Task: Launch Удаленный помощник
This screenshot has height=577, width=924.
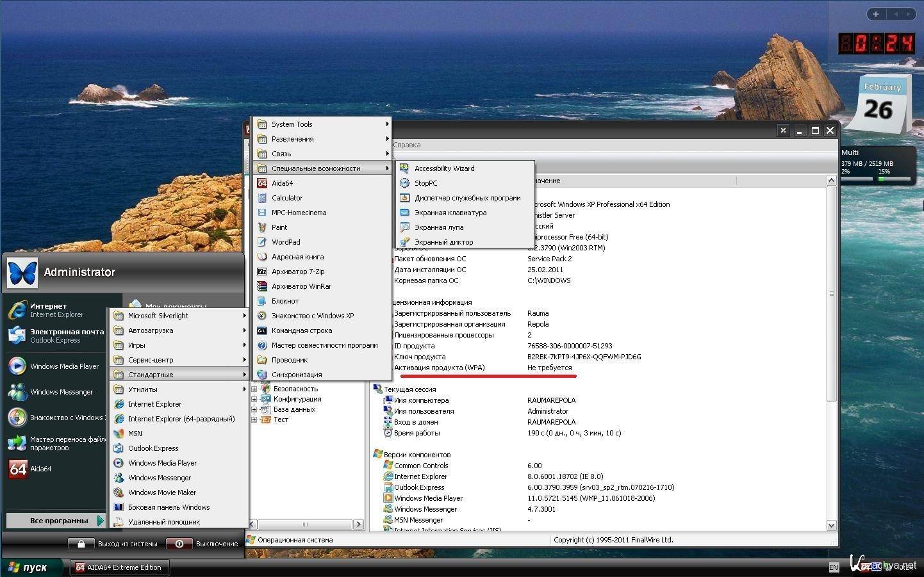Action: (x=179, y=522)
